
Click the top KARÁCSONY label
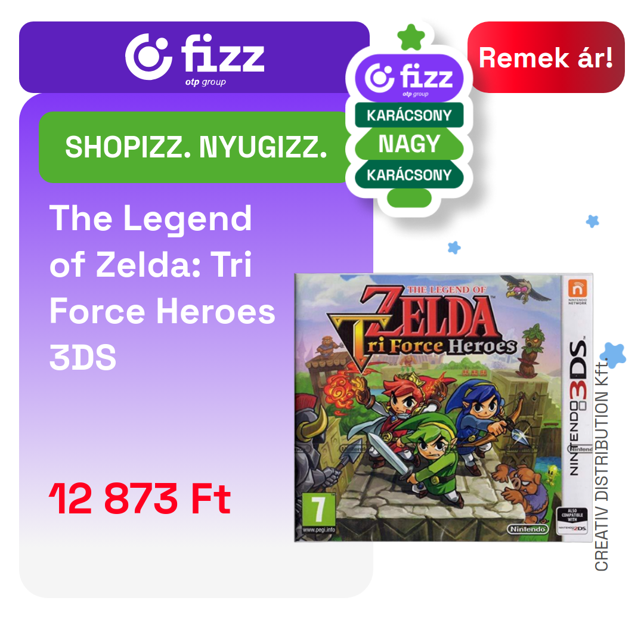409,115
